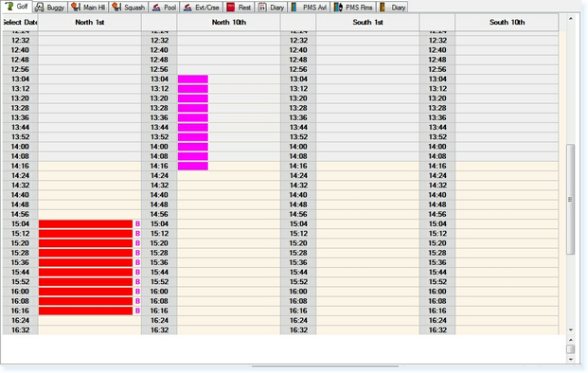Viewport: 588px width, 373px height.
Task: Click the North 10th column header
Action: coord(229,22)
